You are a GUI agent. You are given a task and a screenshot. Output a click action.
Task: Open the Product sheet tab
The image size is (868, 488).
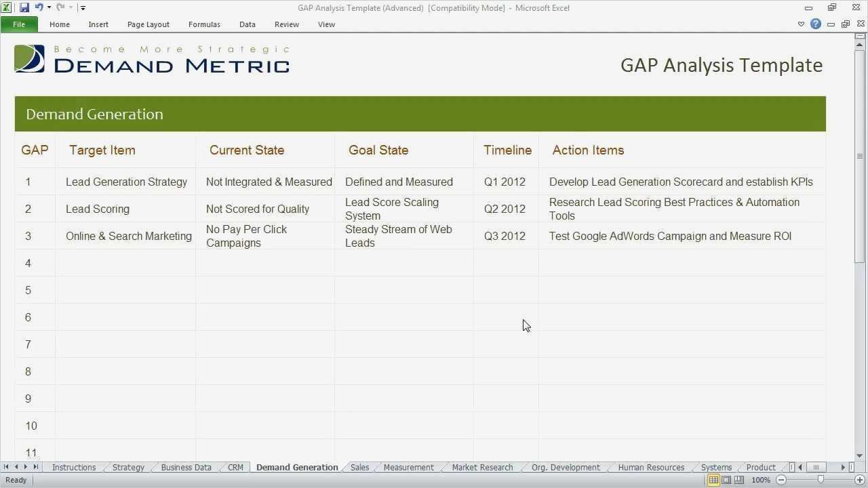(x=761, y=467)
